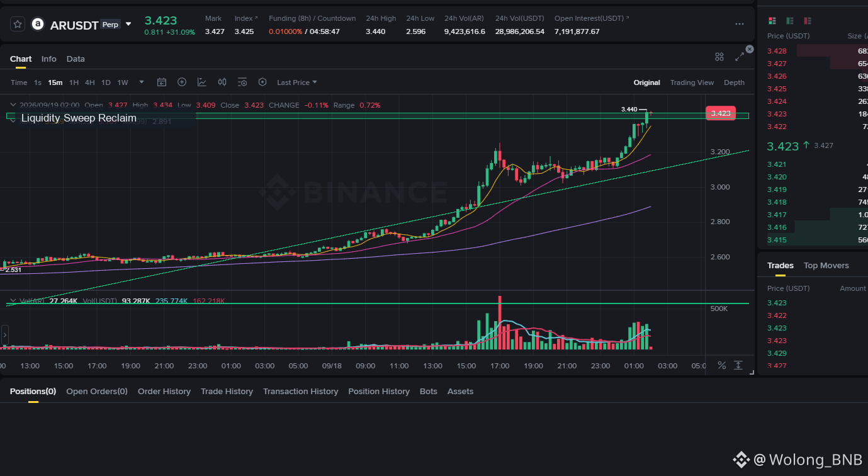
Task: Switch chart to Trading View mode
Action: [692, 82]
